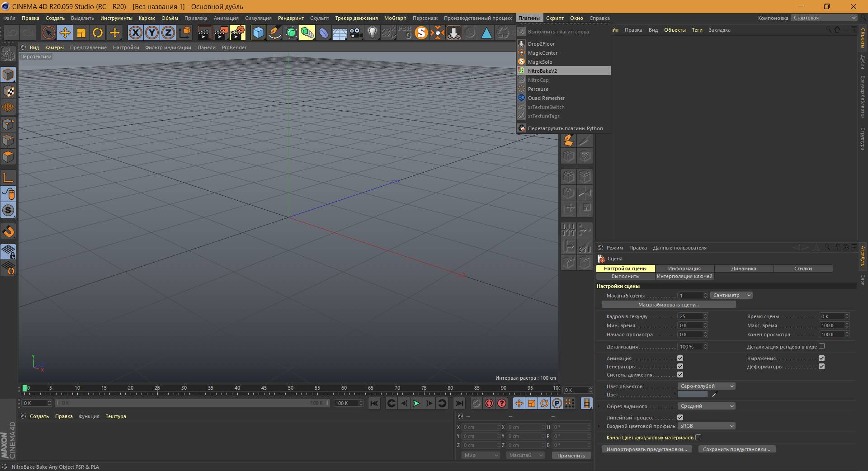Open Компоновка layout dropdown
This screenshot has width=868, height=471.
coord(824,18)
